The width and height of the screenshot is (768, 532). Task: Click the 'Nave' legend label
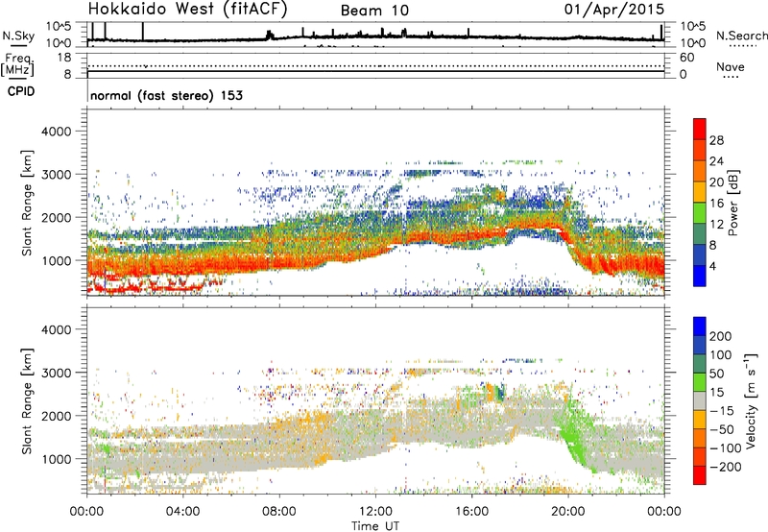pos(731,66)
